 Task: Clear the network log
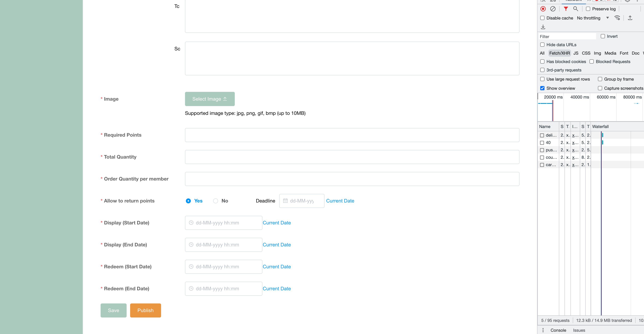(553, 9)
